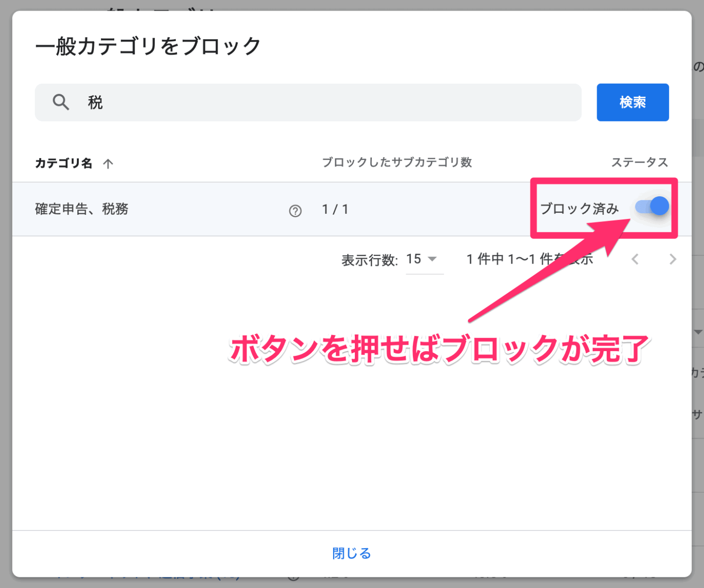
Task: Click the ブロック済み status label
Action: coord(579,209)
